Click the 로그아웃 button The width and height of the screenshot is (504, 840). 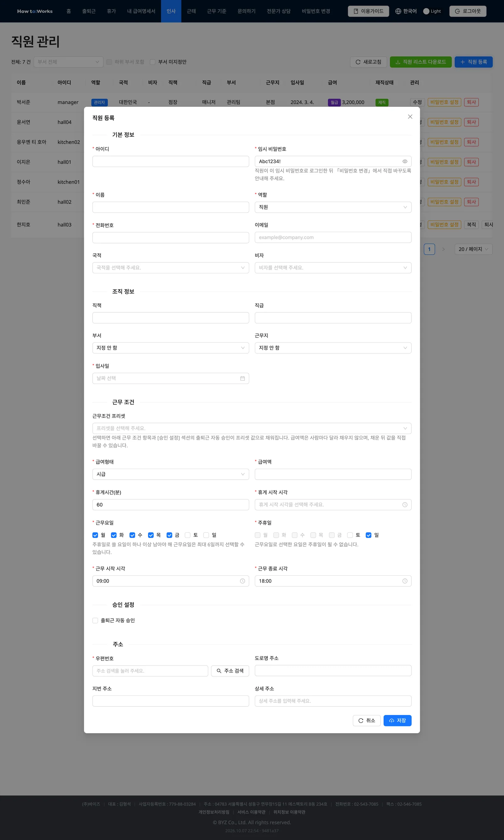pos(468,11)
